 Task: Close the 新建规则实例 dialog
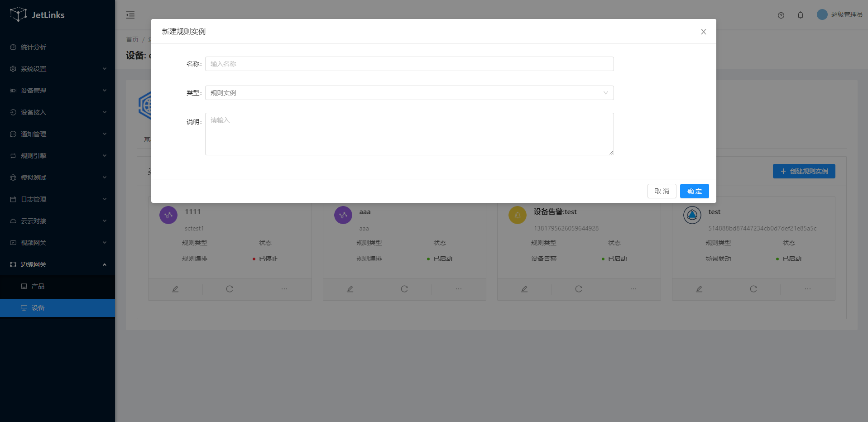point(703,32)
